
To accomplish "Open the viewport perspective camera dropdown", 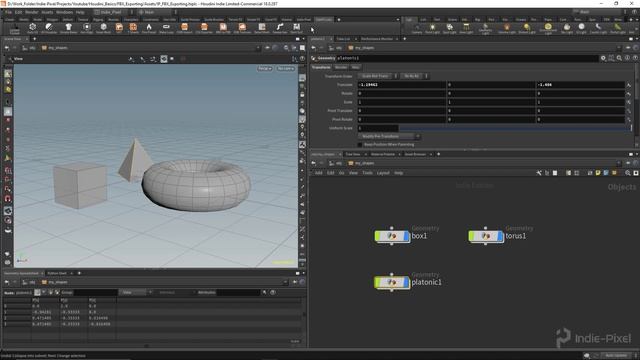I will 264,69.
